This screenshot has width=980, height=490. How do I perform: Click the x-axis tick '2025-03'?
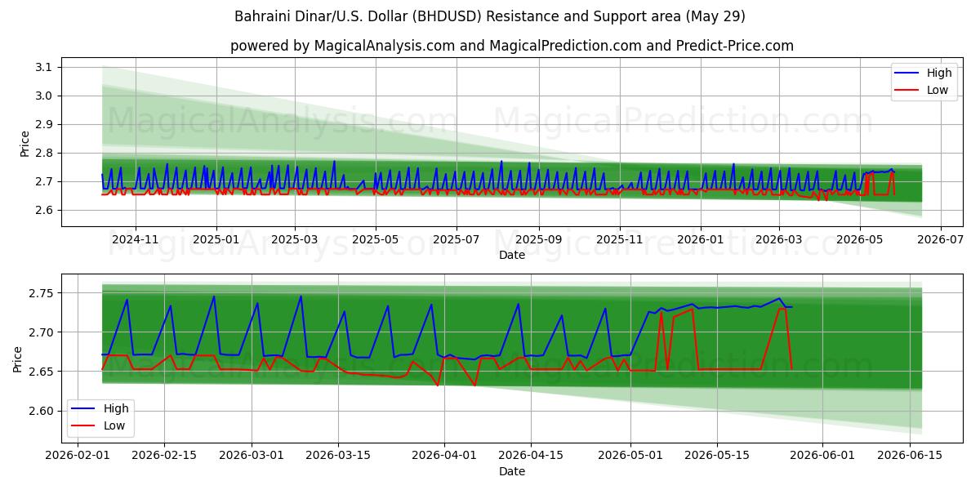coord(295,239)
